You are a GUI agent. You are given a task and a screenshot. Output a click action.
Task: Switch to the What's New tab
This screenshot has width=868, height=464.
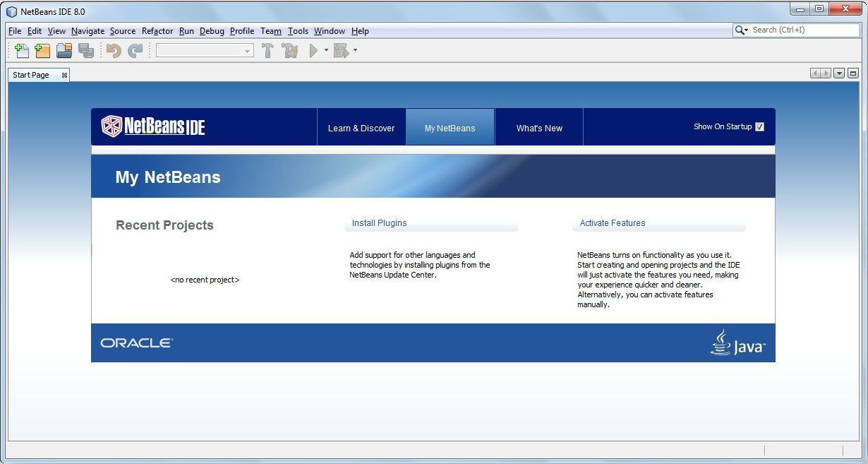pyautogui.click(x=538, y=127)
